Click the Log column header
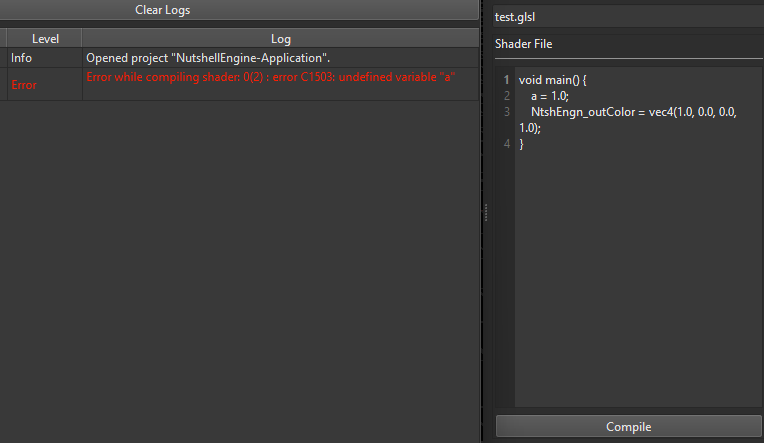 coord(280,39)
